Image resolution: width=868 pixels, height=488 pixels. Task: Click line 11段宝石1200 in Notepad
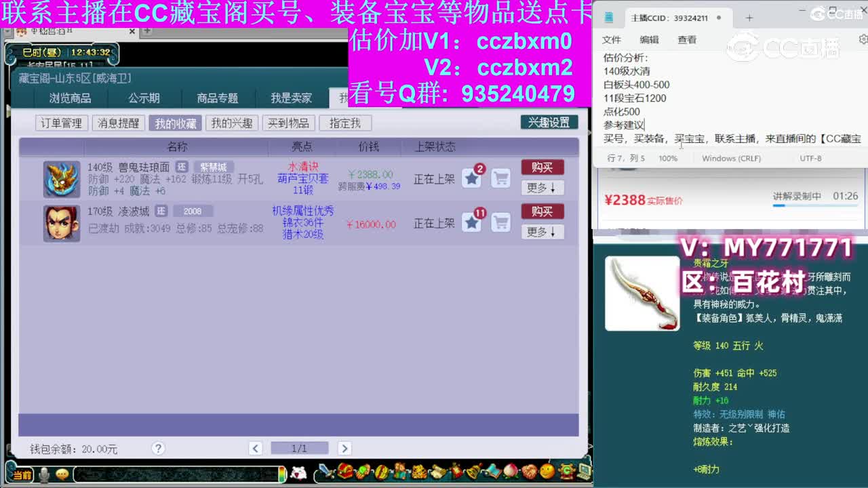[x=635, y=98]
